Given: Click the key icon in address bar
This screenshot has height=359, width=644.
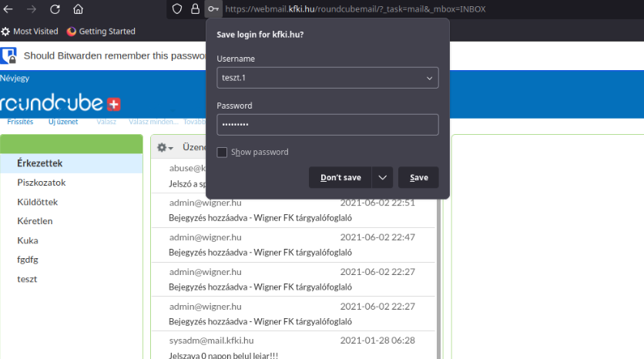Looking at the screenshot, I should click(213, 9).
